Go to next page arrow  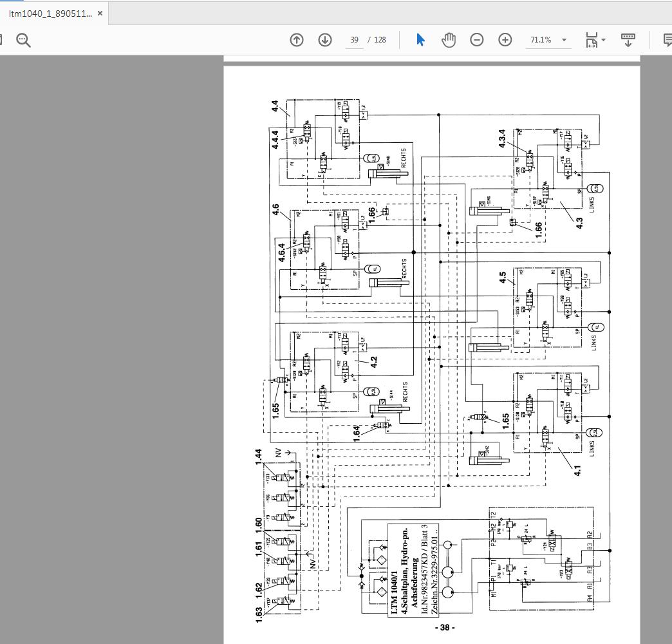coord(325,40)
